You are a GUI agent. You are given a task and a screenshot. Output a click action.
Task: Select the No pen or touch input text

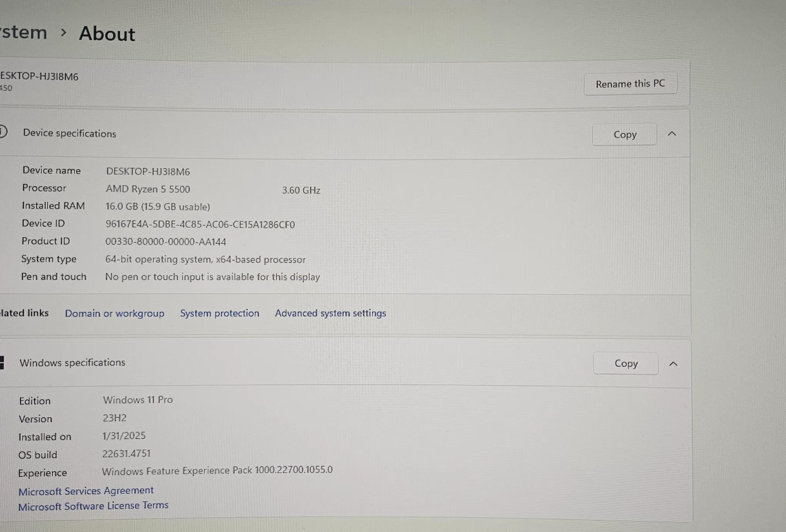[212, 277]
